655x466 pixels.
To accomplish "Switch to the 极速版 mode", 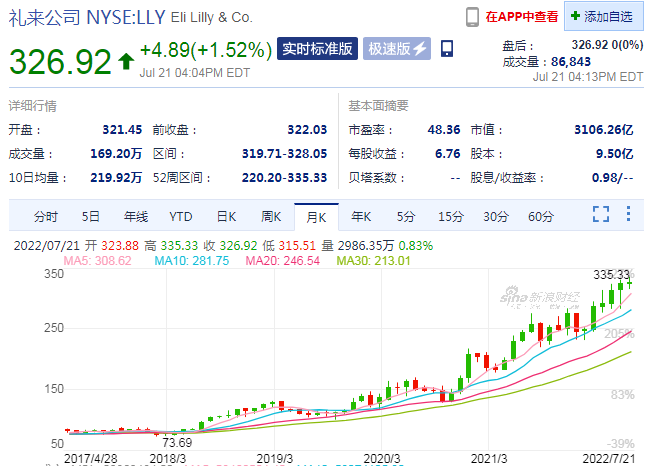I will point(397,48).
